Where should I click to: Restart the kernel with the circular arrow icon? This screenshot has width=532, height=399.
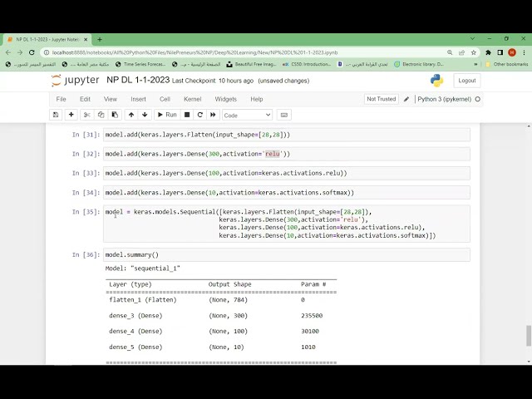(199, 115)
